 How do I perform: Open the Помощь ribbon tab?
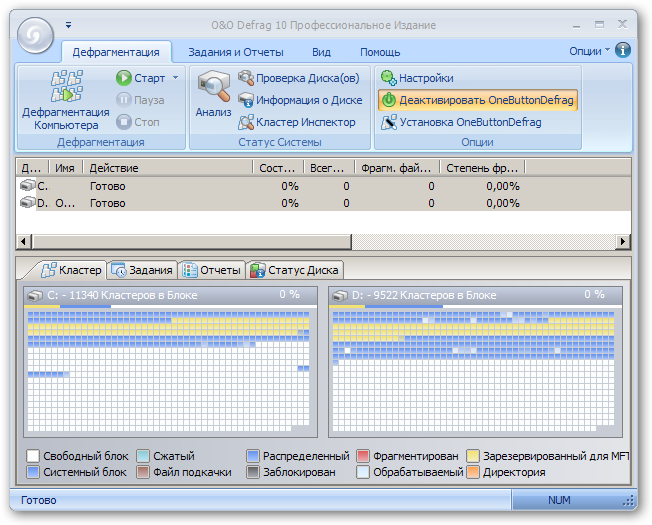click(x=380, y=52)
